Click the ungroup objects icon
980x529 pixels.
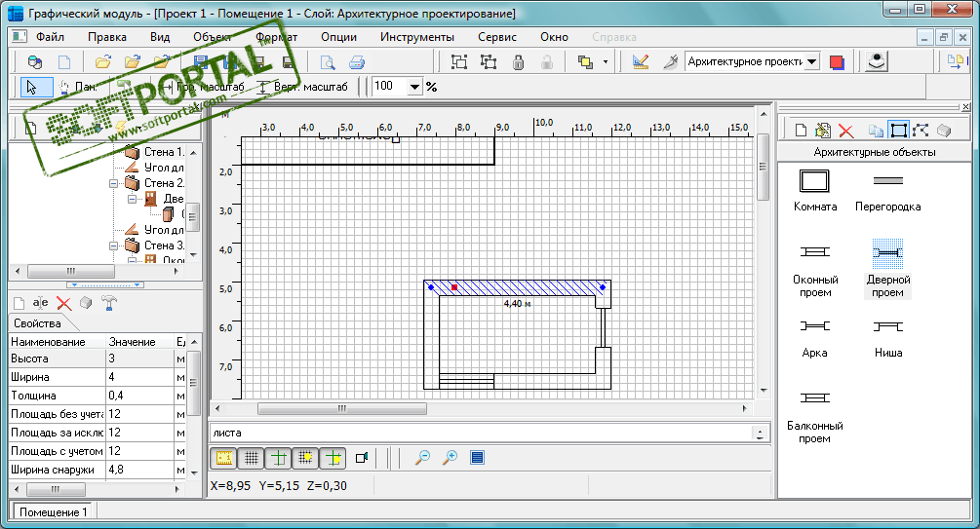pos(489,61)
